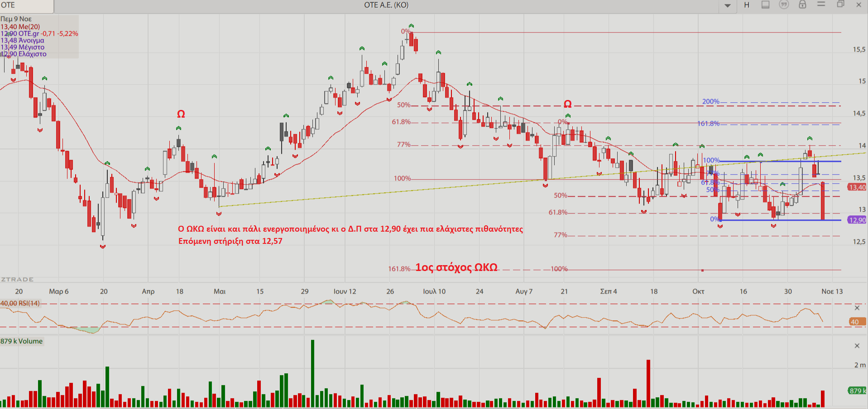Click the H timeframe button
The height and width of the screenshot is (409, 868).
coord(747,5)
